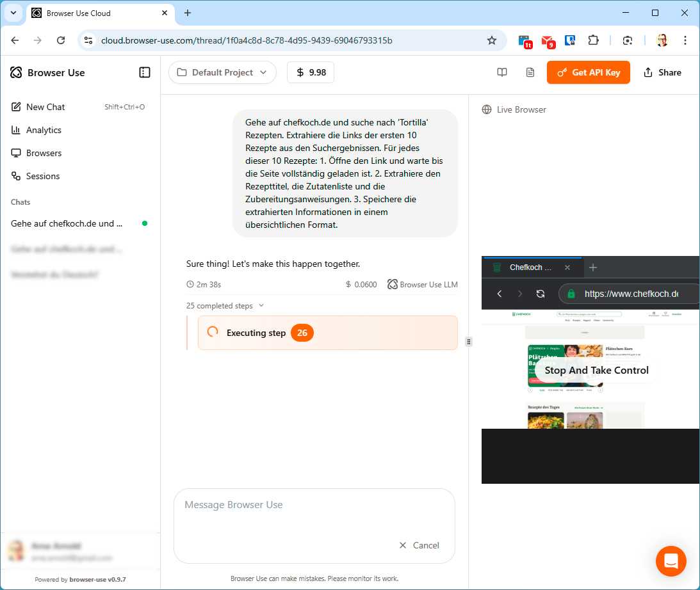Click the Executing step 26 row
700x590 pixels.
pos(328,333)
